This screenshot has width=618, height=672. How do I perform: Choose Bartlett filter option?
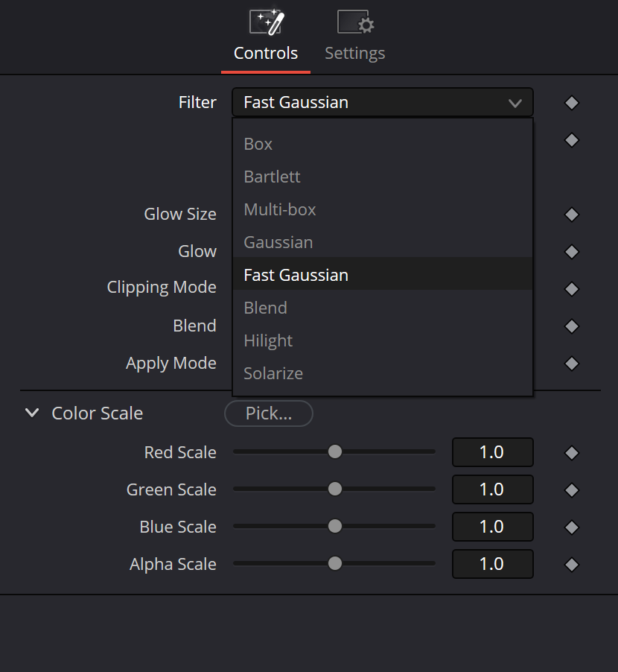coord(383,177)
